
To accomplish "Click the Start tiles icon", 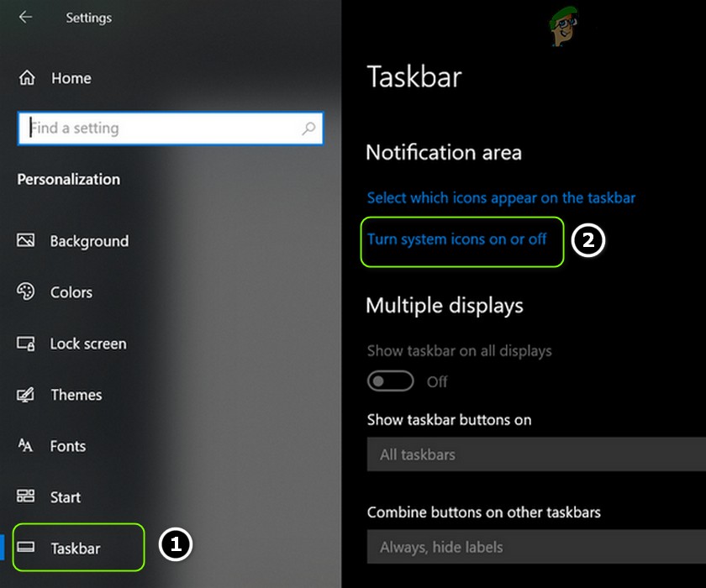I will pos(26,497).
